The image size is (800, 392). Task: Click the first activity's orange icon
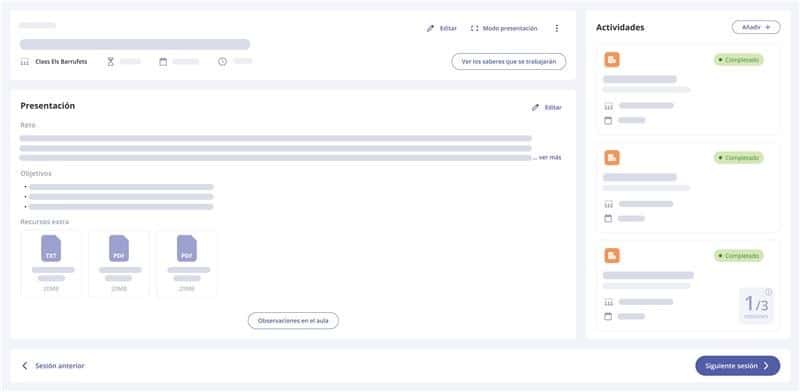point(612,60)
